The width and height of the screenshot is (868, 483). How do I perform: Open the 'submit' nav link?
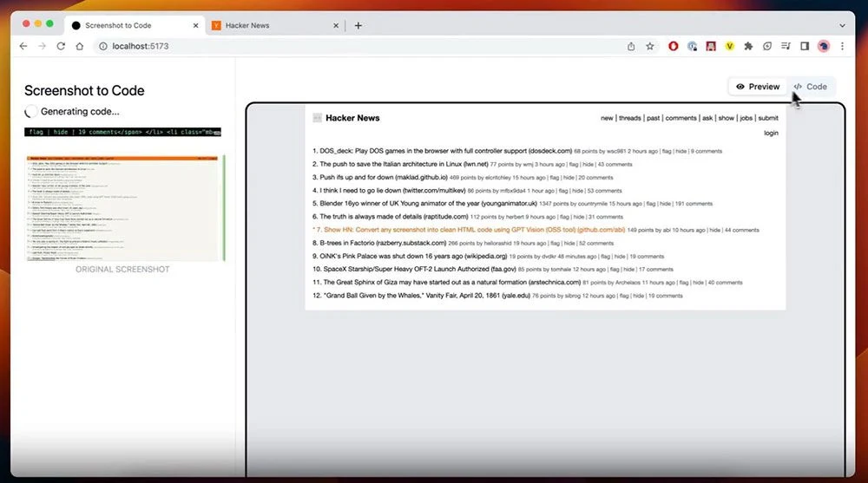click(768, 119)
